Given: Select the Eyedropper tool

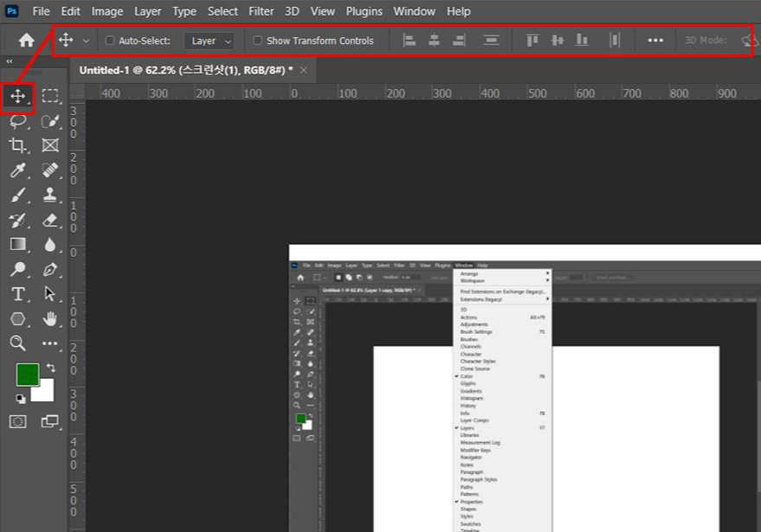Looking at the screenshot, I should 18,170.
